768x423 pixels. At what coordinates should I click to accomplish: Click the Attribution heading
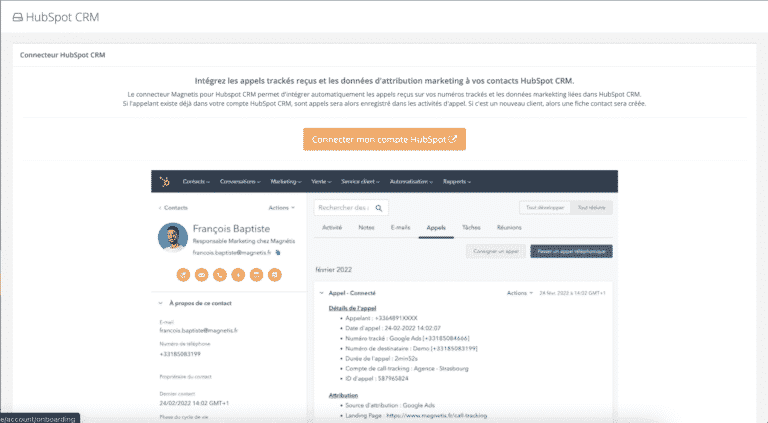click(343, 395)
